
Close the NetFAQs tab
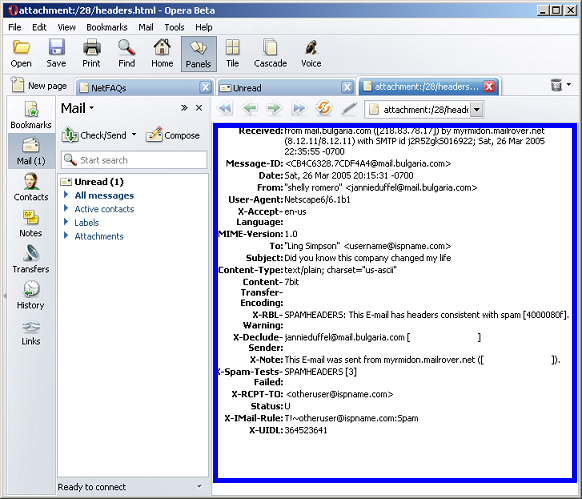pyautogui.click(x=205, y=88)
